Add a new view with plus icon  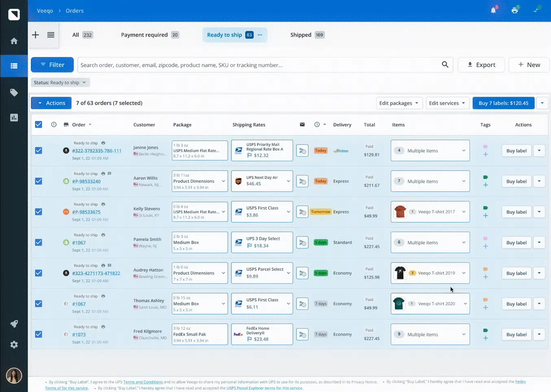pos(35,35)
